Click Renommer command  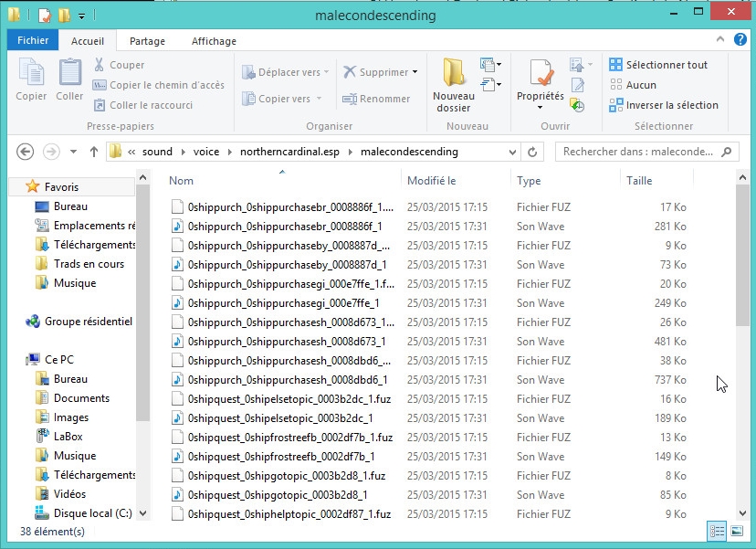(x=376, y=99)
